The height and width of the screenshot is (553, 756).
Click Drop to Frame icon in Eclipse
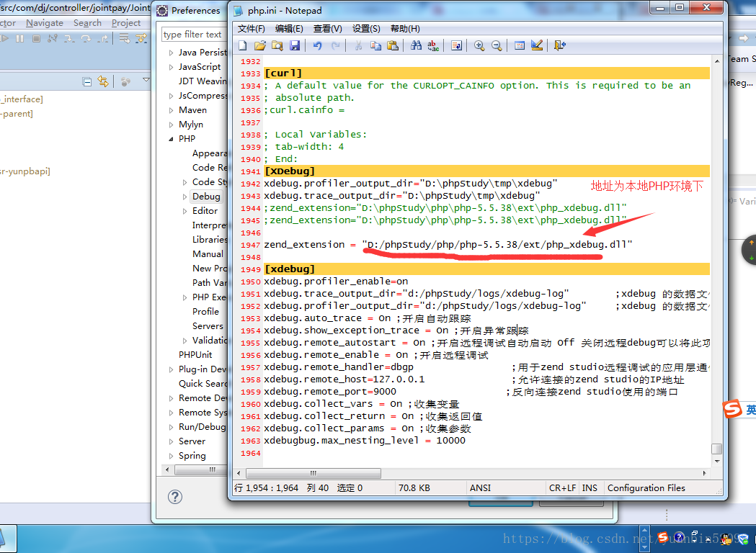[x=125, y=38]
